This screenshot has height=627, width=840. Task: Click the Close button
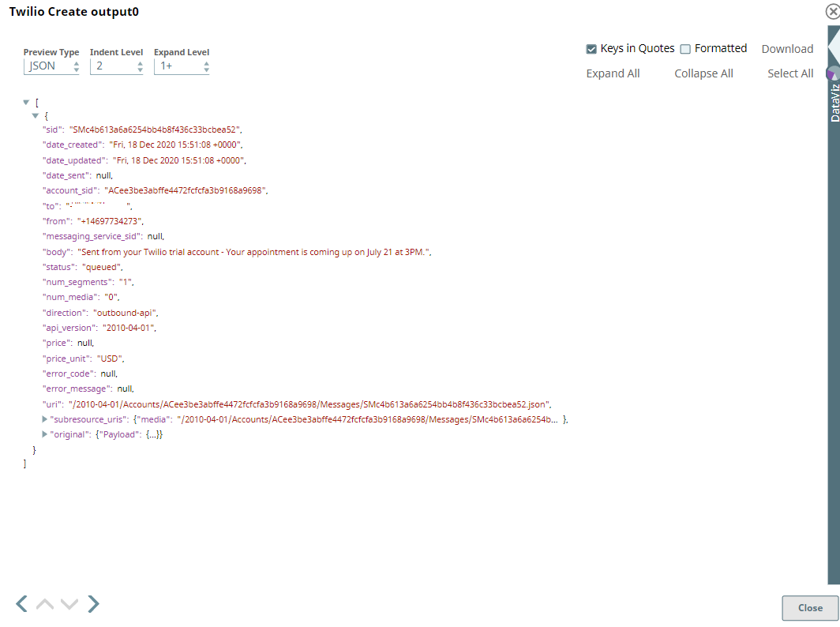point(810,608)
